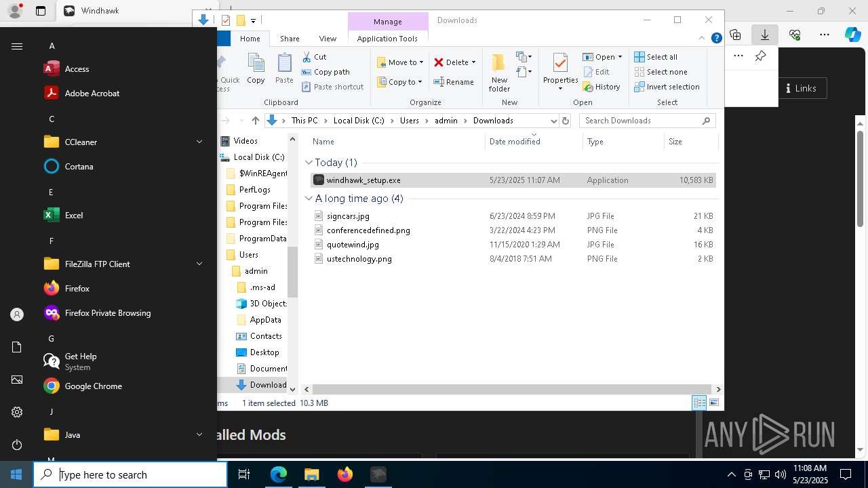
Task: Select conferencedefined.png file
Action: (x=513, y=230)
